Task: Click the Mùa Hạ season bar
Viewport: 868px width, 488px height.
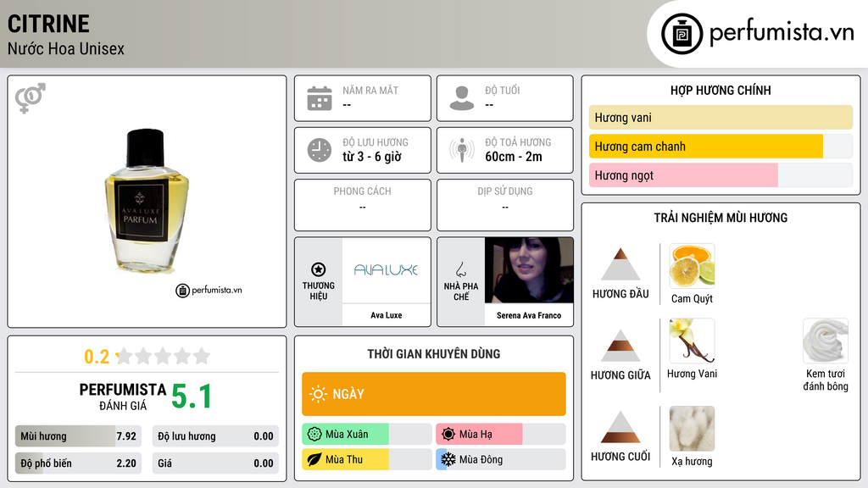Action: point(500,434)
